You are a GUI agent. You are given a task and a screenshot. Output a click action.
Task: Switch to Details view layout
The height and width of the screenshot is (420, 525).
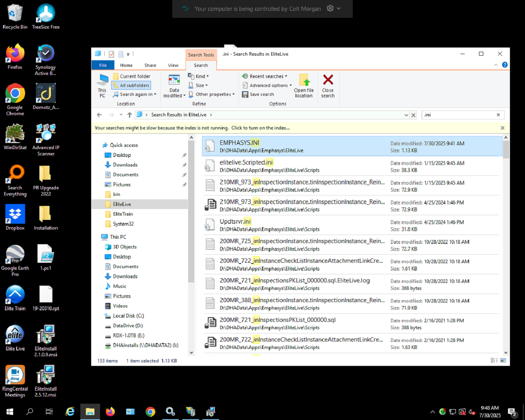click(494, 360)
